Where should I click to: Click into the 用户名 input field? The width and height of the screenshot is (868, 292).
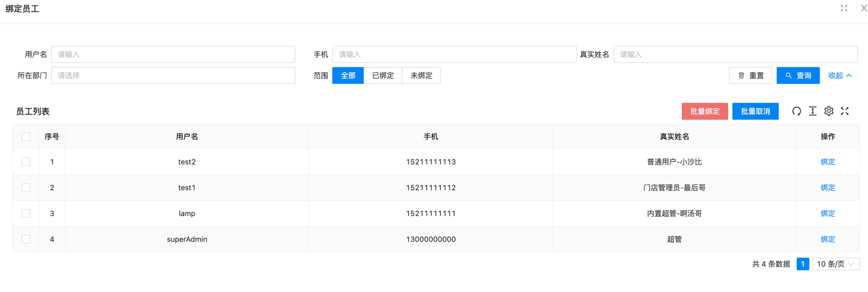[x=173, y=54]
